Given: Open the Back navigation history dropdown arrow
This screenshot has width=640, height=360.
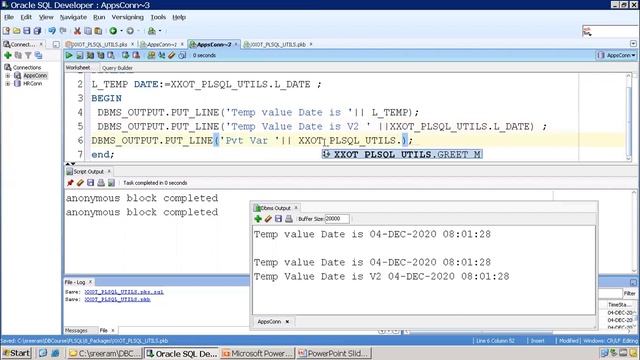Looking at the screenshot, I should pos(121,31).
